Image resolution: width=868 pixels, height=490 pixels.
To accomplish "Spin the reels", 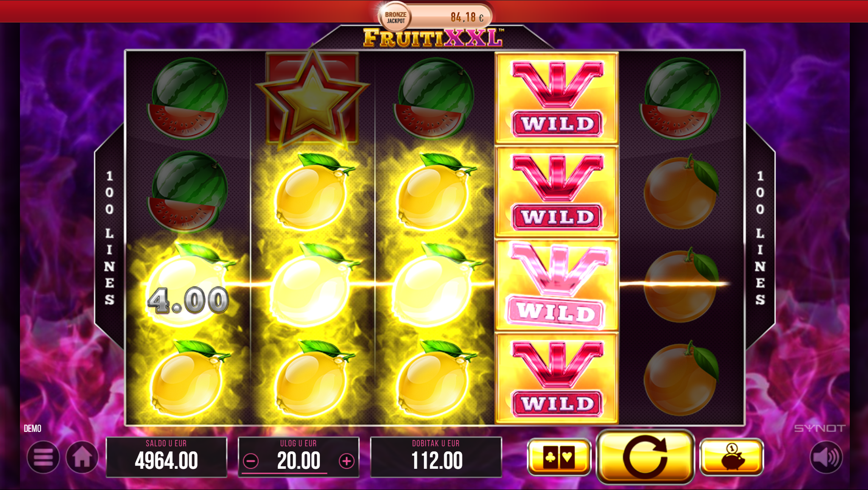I will coord(645,457).
